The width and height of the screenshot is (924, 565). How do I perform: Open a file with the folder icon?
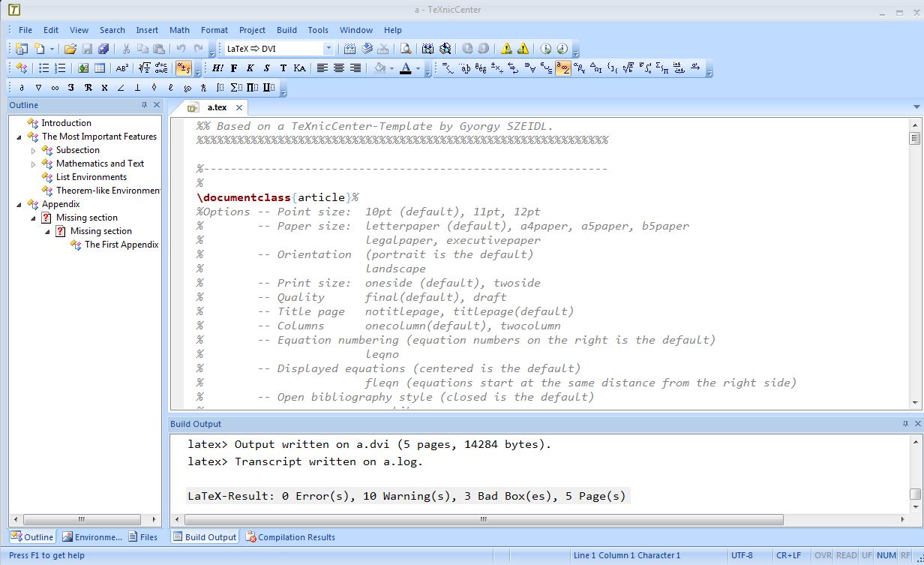click(x=70, y=49)
